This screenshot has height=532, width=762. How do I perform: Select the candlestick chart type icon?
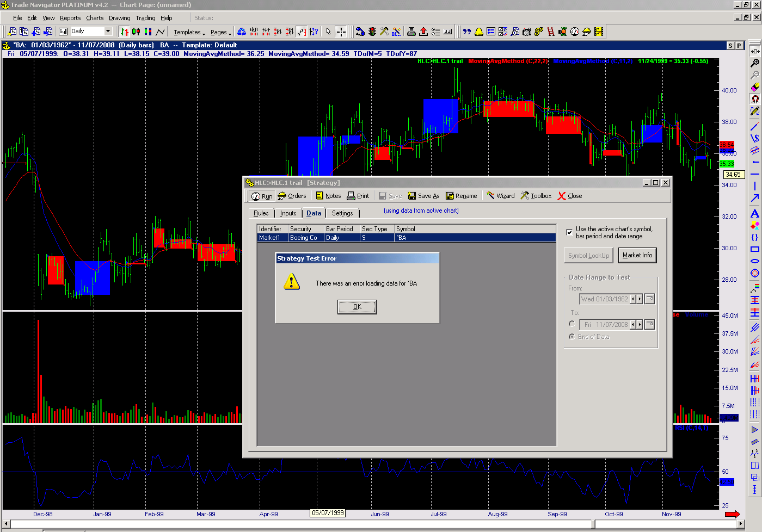[x=136, y=32]
